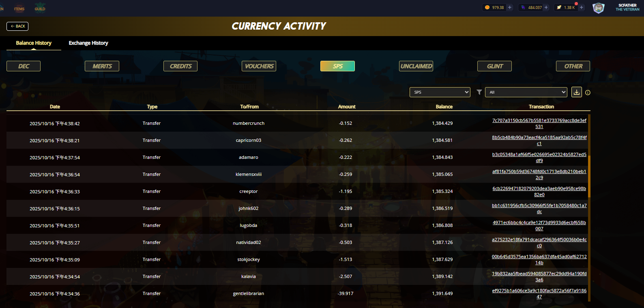Image resolution: width=644 pixels, height=308 pixels.
Task: Click the Type column header
Action: (x=152, y=107)
